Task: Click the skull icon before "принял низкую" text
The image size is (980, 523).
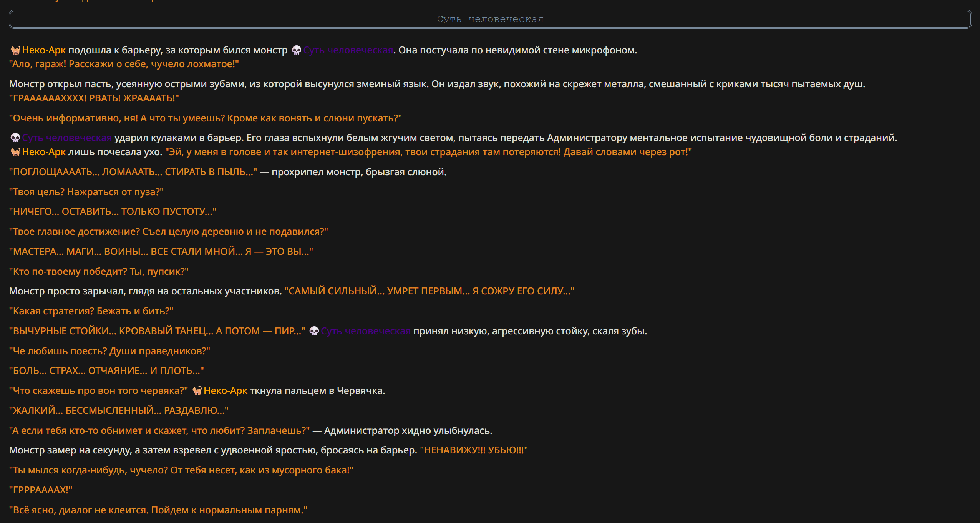Action: coord(314,331)
